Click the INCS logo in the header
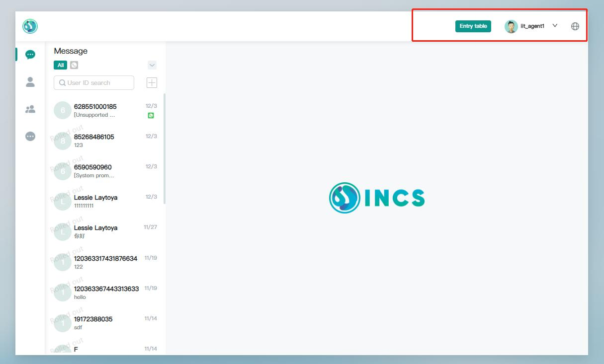This screenshot has width=604, height=364. [x=30, y=26]
